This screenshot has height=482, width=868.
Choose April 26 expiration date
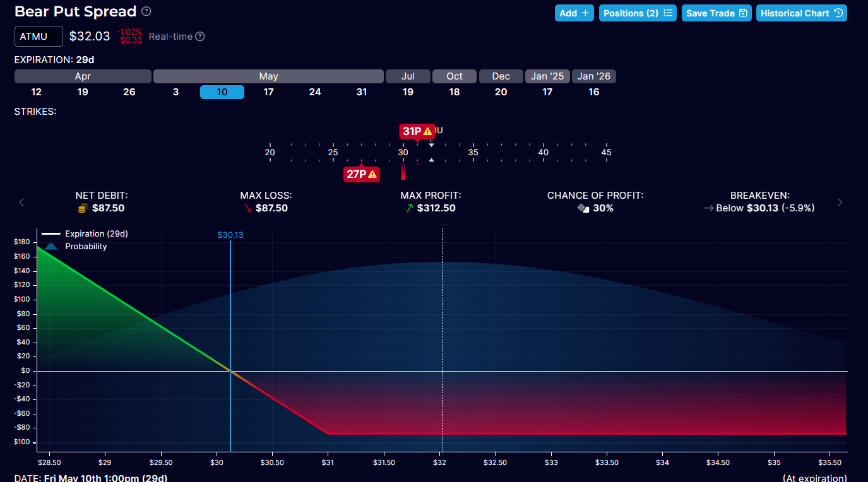coord(129,92)
